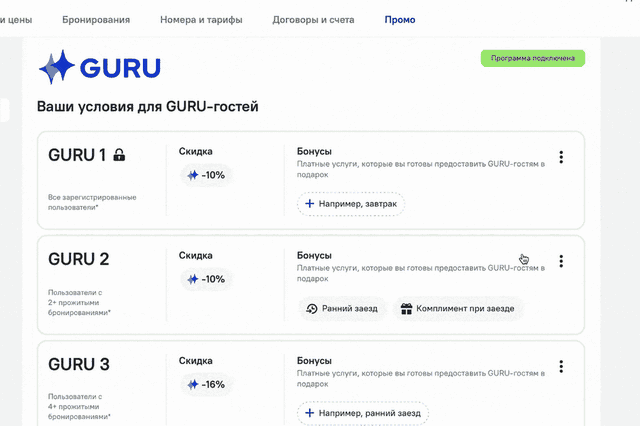Click the Скидка label in GURU 1 card
Viewport: 640px width, 426px height.
[x=196, y=151]
